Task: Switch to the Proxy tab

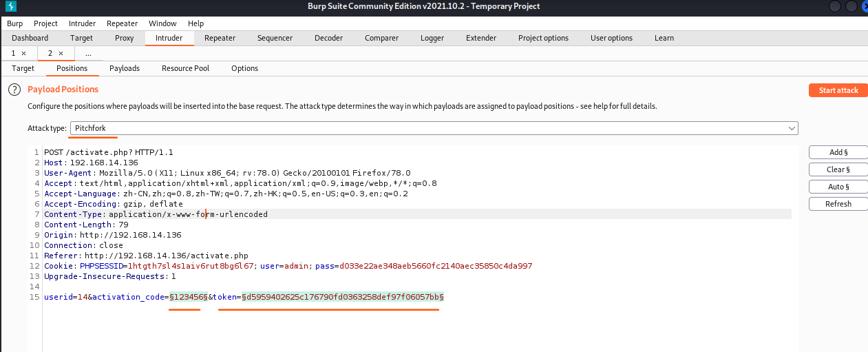Action: pyautogui.click(x=124, y=38)
